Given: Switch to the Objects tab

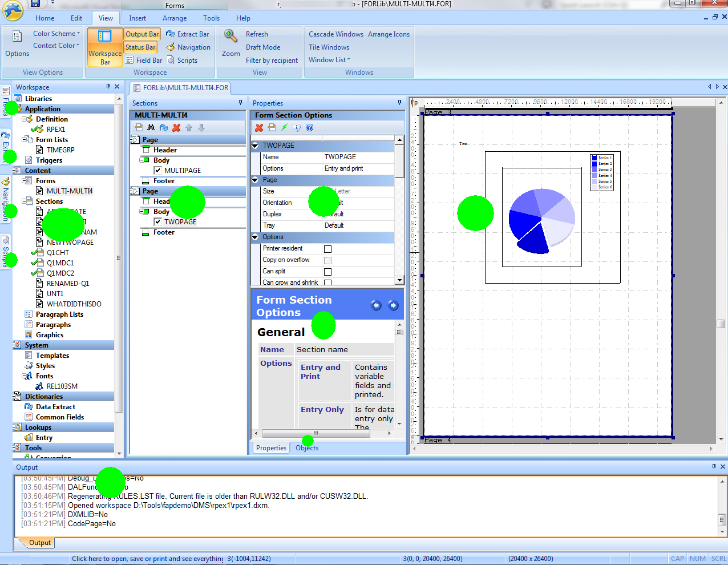Looking at the screenshot, I should tap(307, 448).
